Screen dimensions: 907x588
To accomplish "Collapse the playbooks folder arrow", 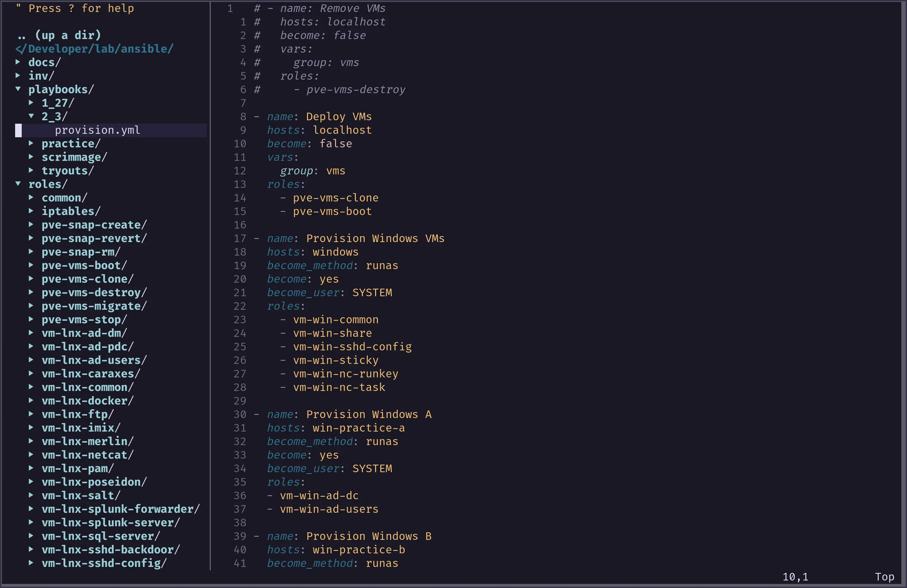I will coord(18,89).
